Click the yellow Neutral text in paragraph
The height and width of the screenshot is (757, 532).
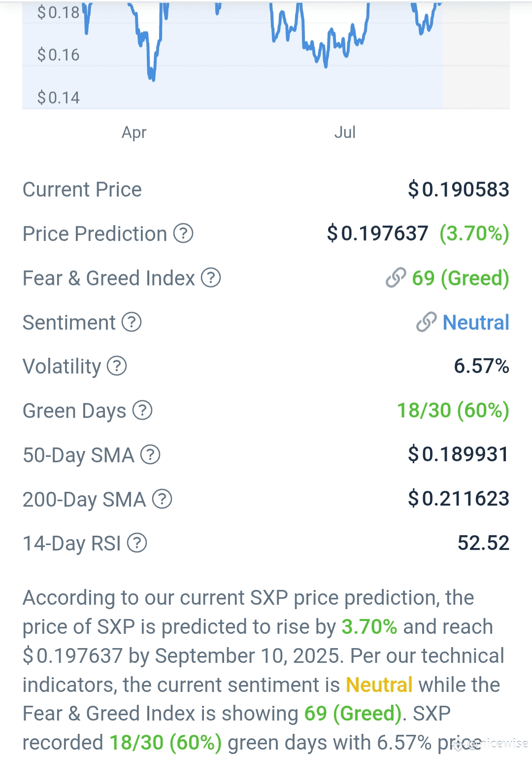coord(379,685)
